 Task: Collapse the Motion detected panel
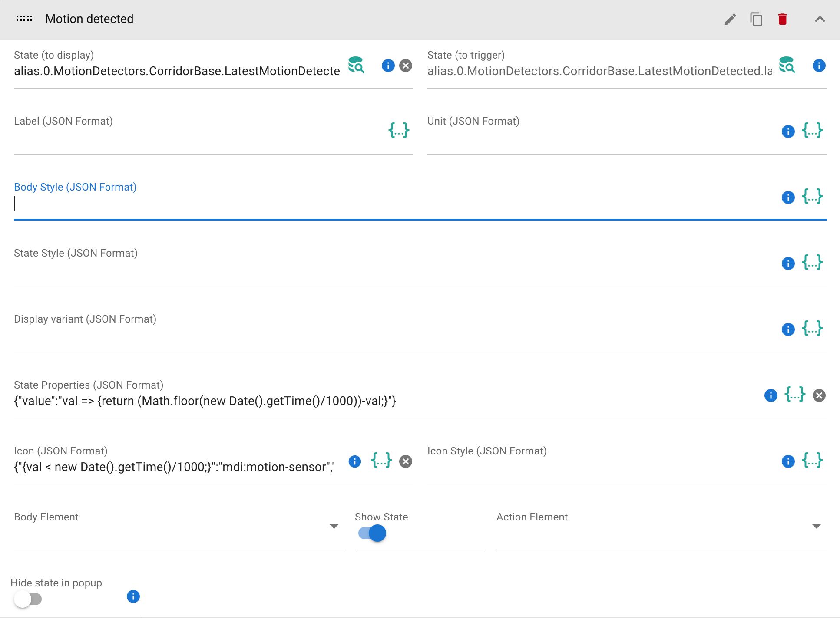pyautogui.click(x=820, y=19)
